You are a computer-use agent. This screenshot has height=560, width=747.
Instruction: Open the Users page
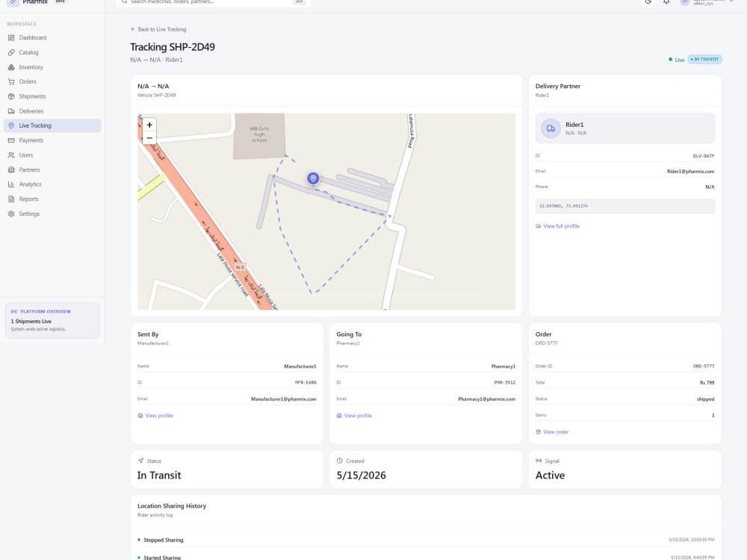(x=52, y=155)
